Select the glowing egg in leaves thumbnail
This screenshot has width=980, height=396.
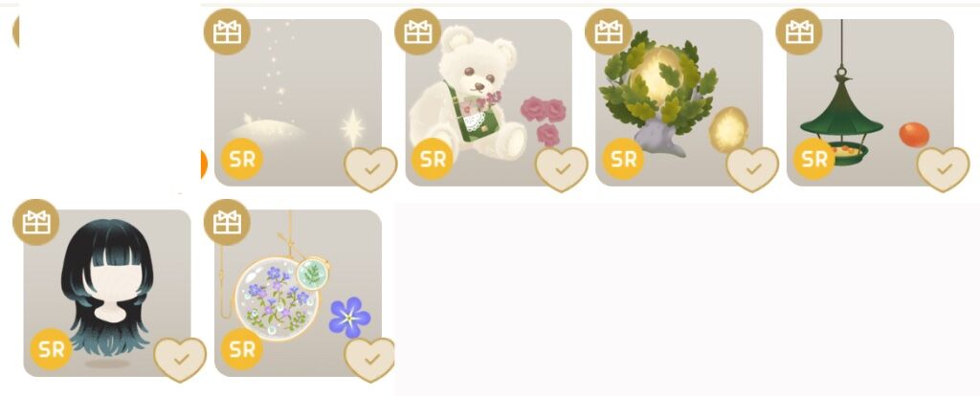click(x=679, y=102)
